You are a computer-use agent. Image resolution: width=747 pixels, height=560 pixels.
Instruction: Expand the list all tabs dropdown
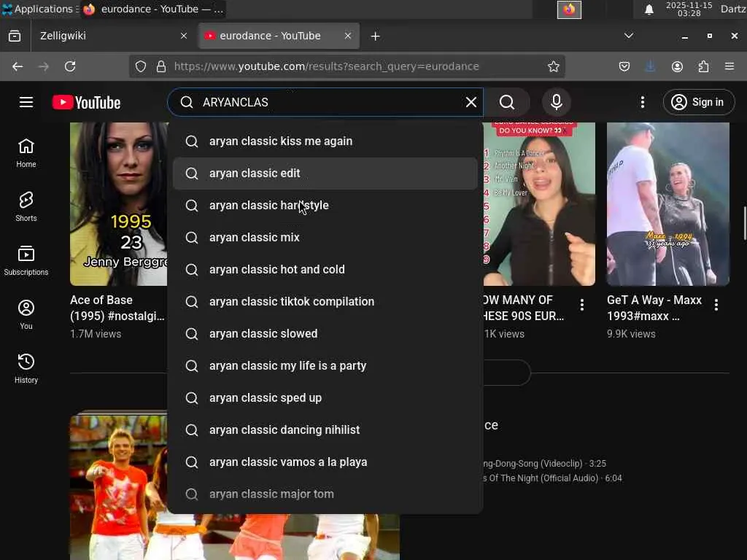(x=629, y=36)
